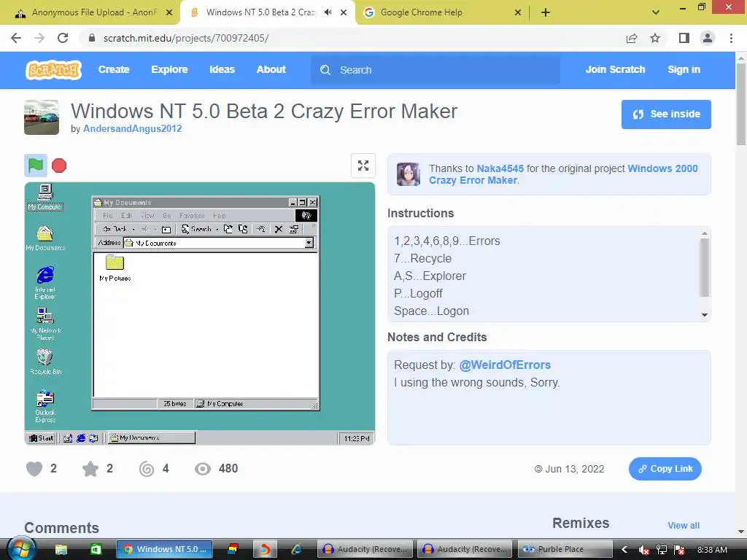Click Delete X icon in stage Explorer toolbar
The height and width of the screenshot is (560, 747).
click(x=279, y=230)
